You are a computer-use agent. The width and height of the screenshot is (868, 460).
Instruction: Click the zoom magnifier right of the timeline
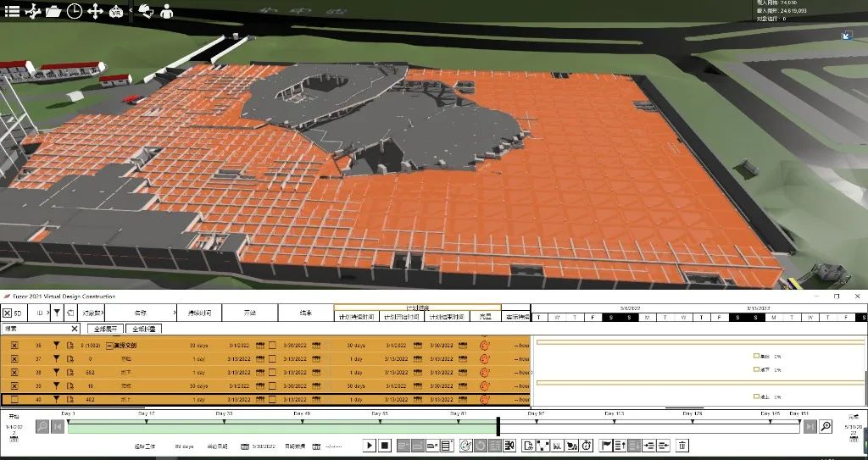click(x=825, y=427)
